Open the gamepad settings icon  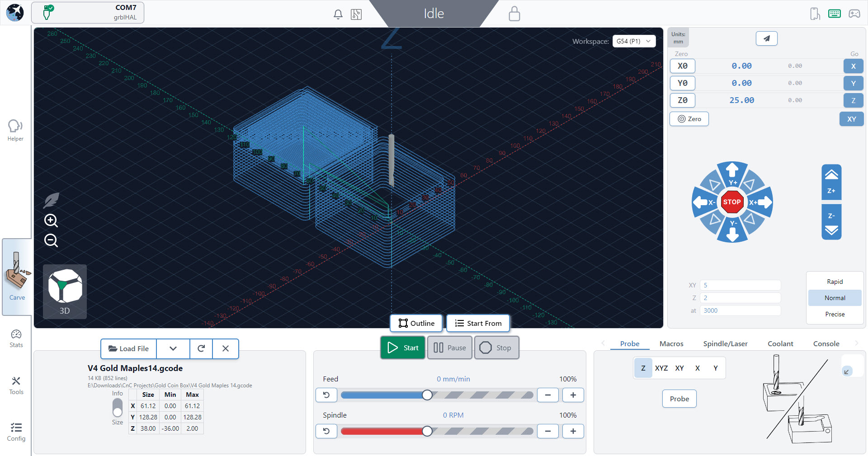[854, 14]
